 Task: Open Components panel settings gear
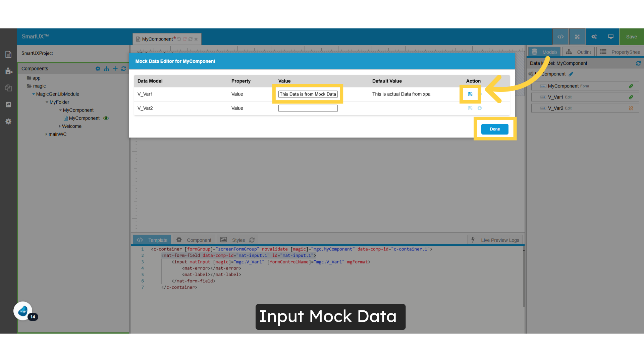(x=98, y=69)
